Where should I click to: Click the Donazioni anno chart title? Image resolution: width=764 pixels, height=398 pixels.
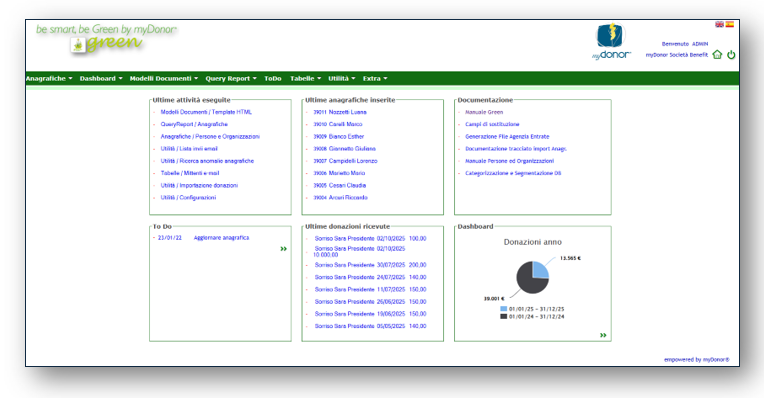click(533, 242)
